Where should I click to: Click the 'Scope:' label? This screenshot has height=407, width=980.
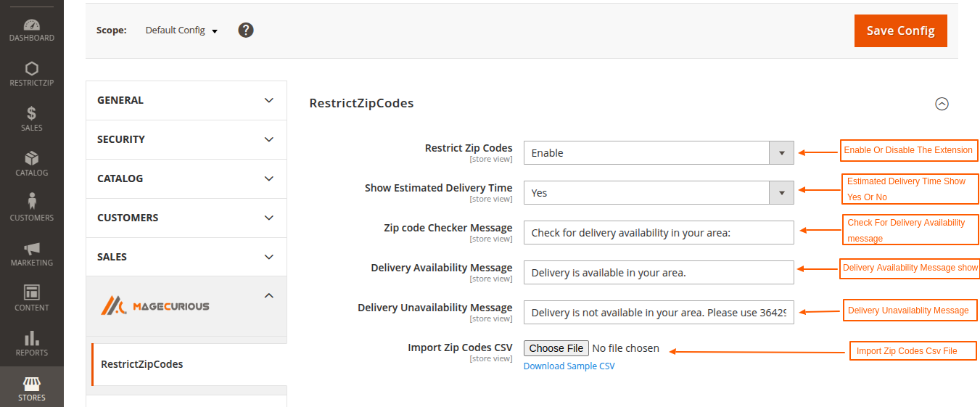pos(111,30)
